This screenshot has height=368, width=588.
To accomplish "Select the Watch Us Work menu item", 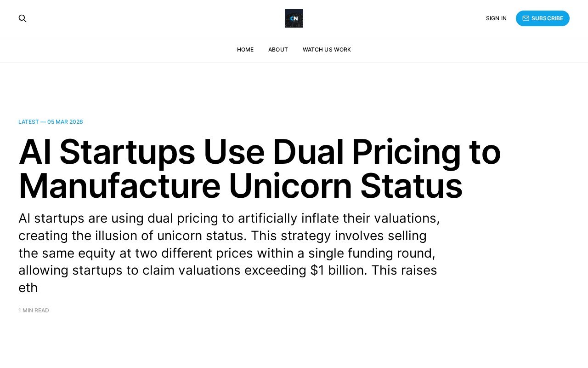I will [327, 50].
